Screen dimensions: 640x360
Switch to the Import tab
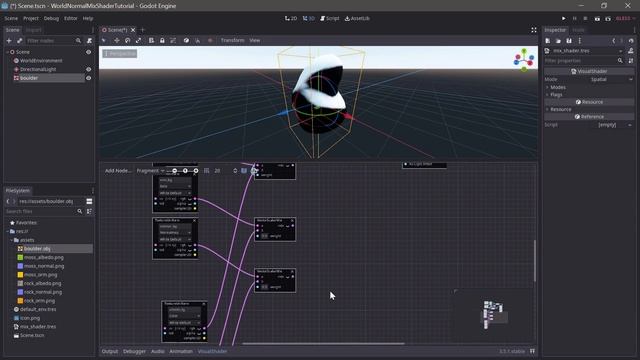[x=33, y=30]
